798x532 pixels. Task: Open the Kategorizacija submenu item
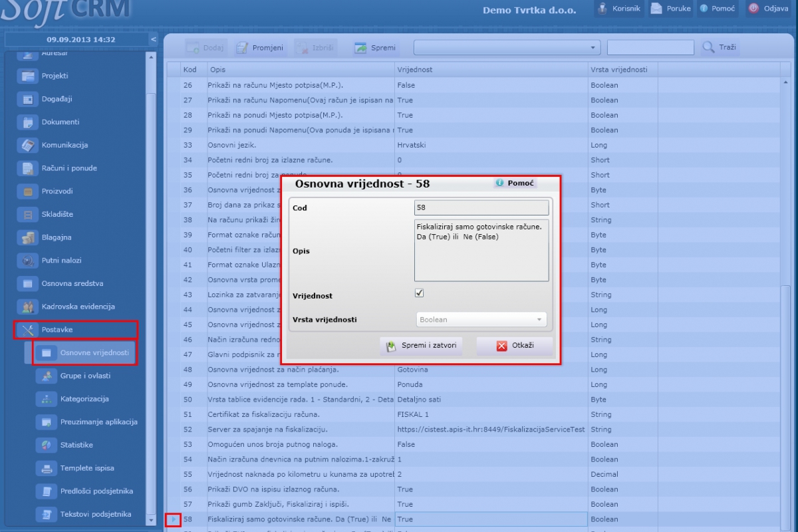84,399
